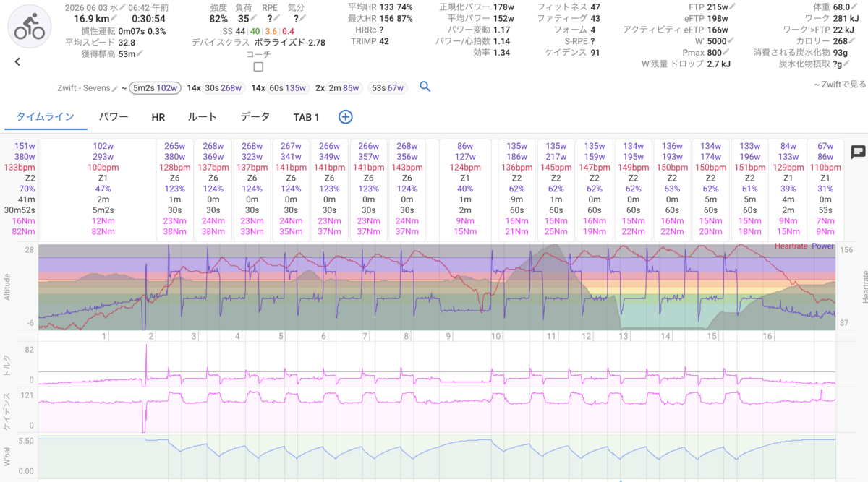868x482 pixels.
Task: Open the chat comments icon
Action: click(x=858, y=152)
